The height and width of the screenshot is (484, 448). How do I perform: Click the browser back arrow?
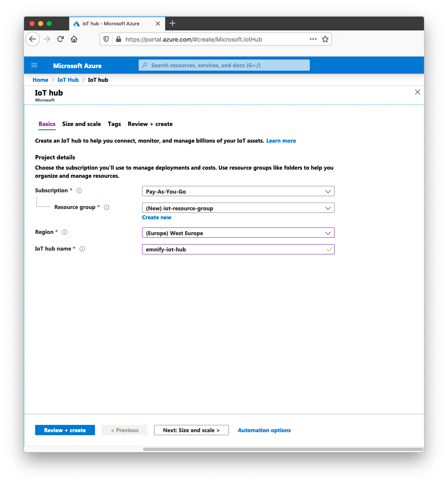(33, 39)
